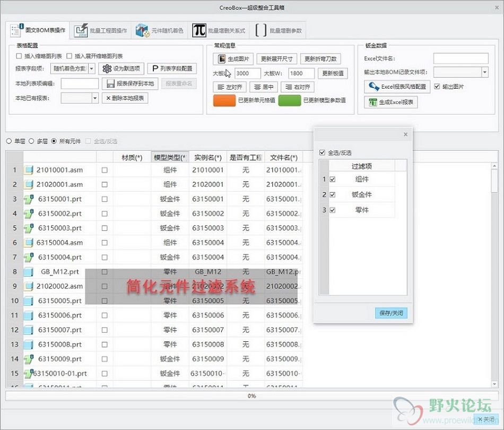Switch to 批量工程图操作 tab
Viewport: 504px width, 430px height.
click(x=100, y=31)
